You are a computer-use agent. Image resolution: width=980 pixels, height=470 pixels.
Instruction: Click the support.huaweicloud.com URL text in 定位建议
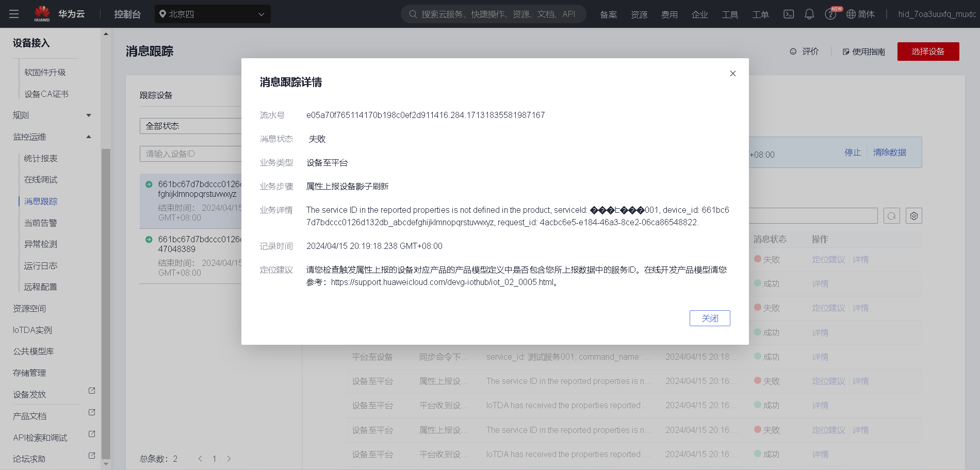[442, 282]
